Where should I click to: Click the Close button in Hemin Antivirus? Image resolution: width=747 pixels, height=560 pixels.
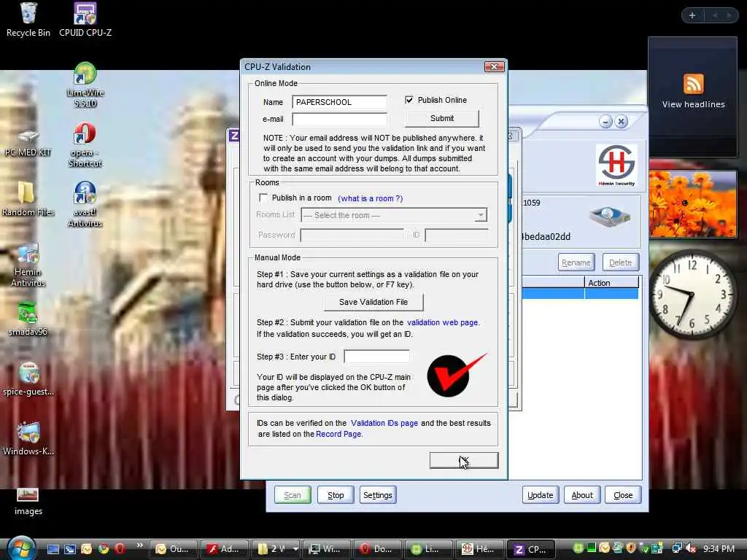623,495
